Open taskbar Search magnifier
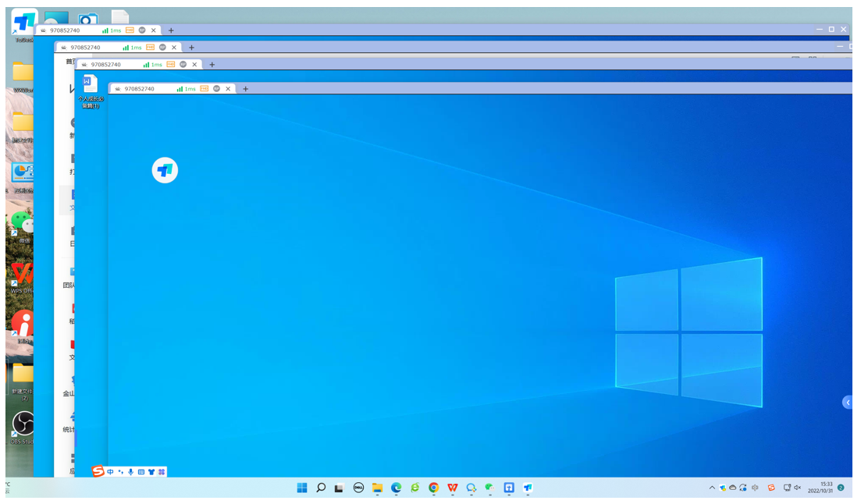Viewport: 861px width, 504px height. click(321, 488)
